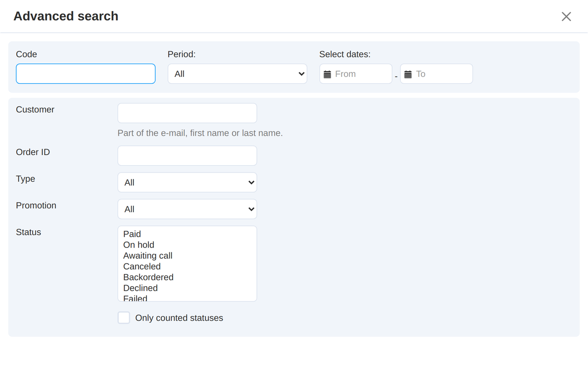Select Declined status
588x392 pixels.
(x=187, y=288)
